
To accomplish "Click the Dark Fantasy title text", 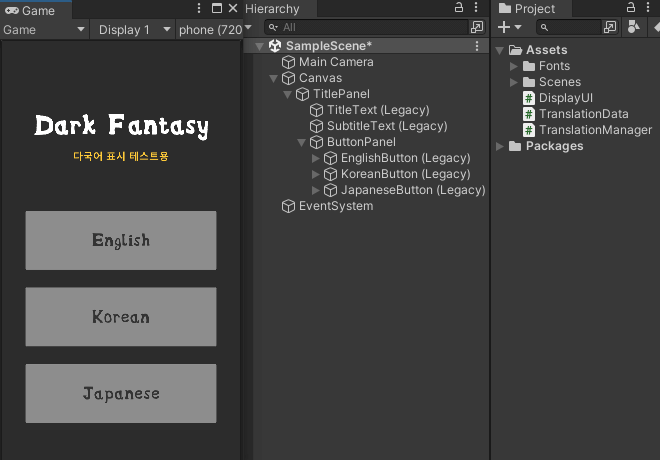I will point(121,125).
